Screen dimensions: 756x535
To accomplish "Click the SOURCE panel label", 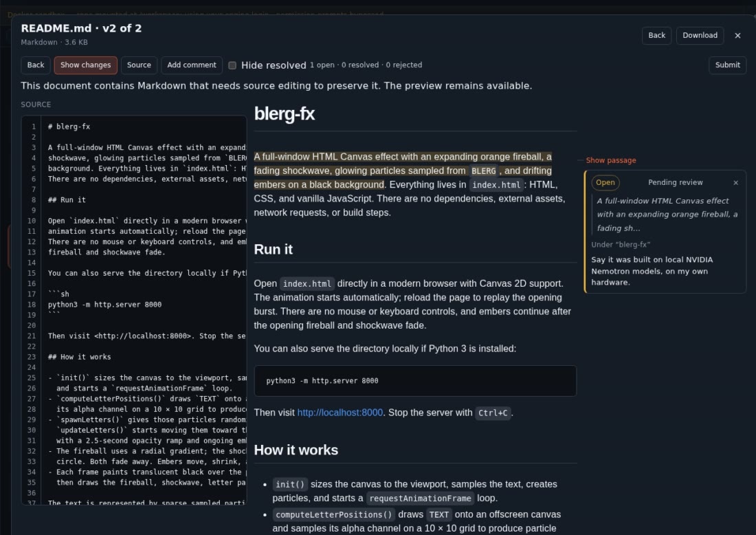I will pos(36,105).
